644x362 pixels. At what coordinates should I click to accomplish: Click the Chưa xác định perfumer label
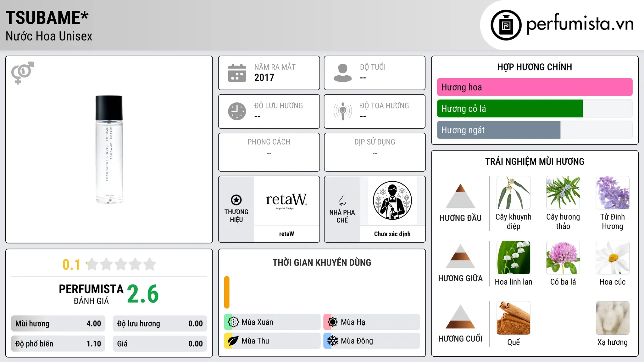(392, 234)
